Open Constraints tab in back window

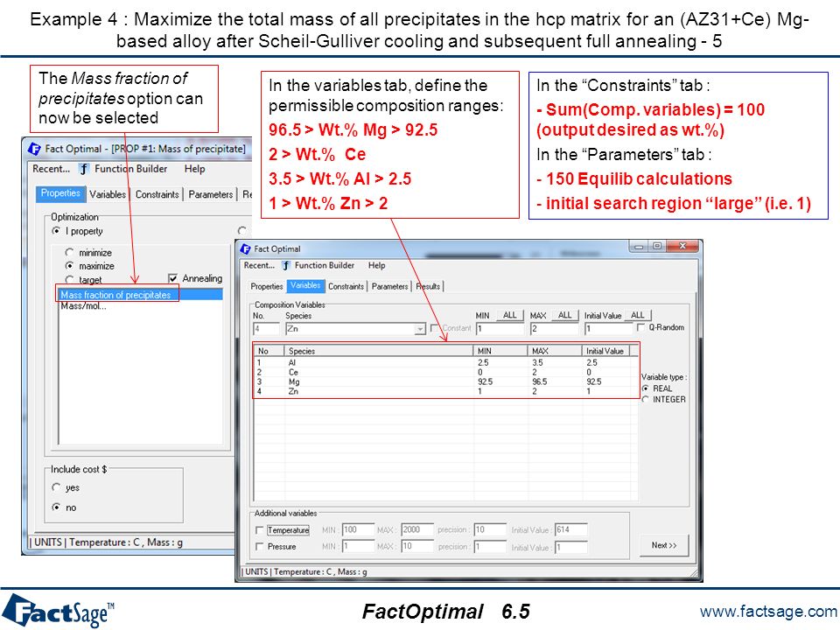157,194
